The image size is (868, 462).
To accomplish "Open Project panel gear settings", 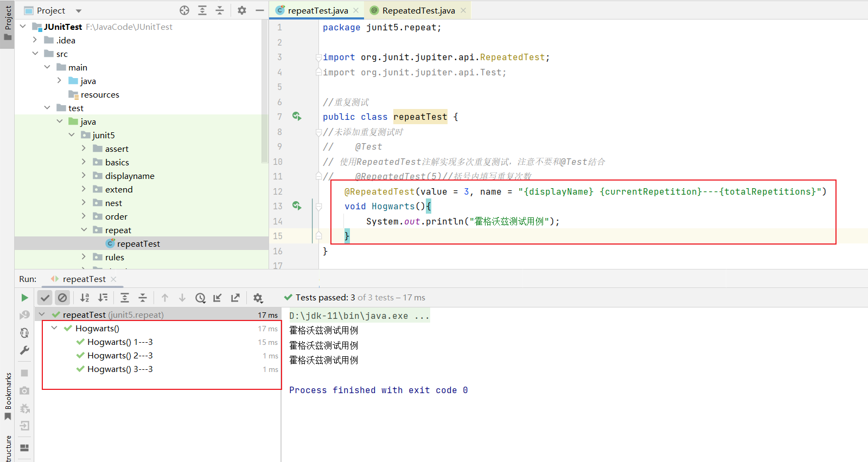I will click(242, 10).
